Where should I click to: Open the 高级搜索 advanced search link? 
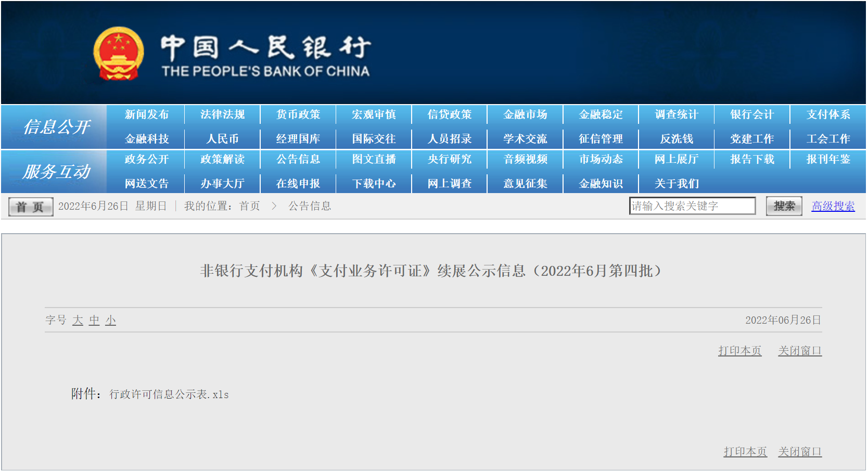point(833,206)
